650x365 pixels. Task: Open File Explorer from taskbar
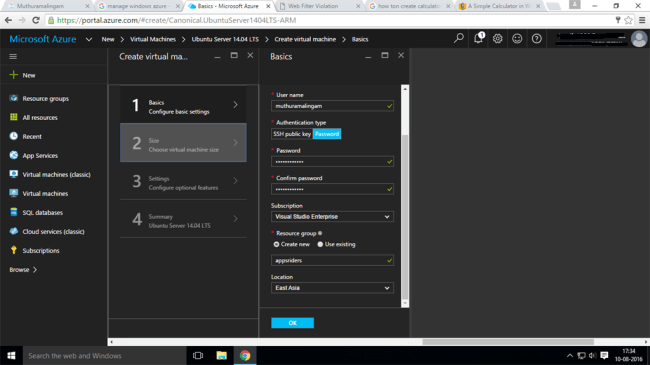[221, 355]
